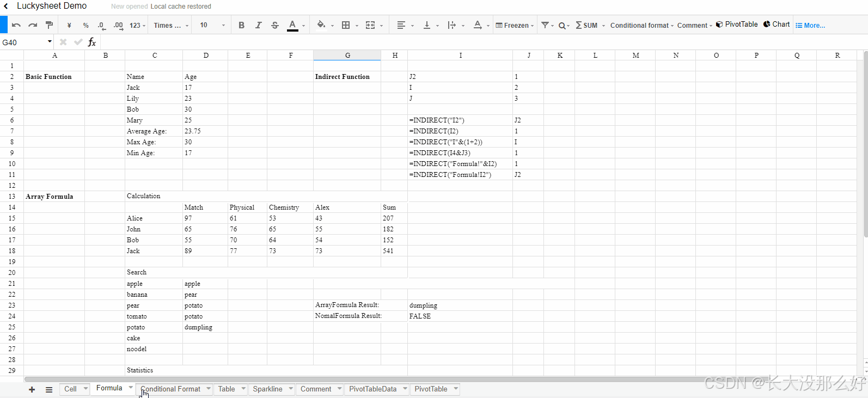The height and width of the screenshot is (398, 868).
Task: Toggle bold formatting
Action: pyautogui.click(x=241, y=25)
